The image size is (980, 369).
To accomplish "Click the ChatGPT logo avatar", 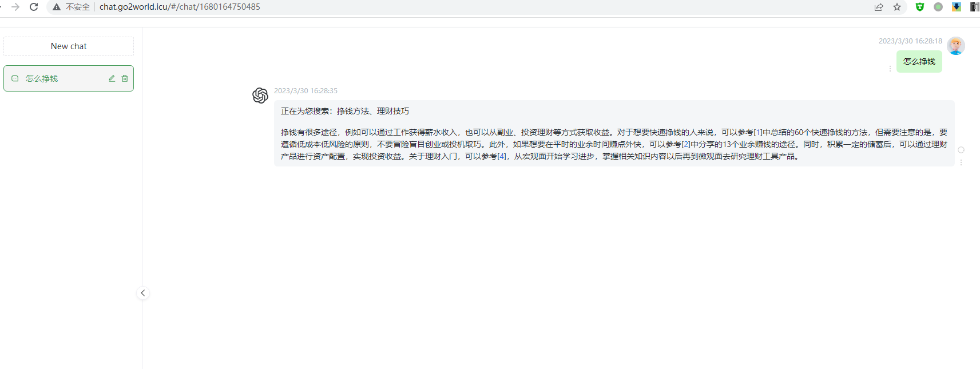I will coord(260,96).
